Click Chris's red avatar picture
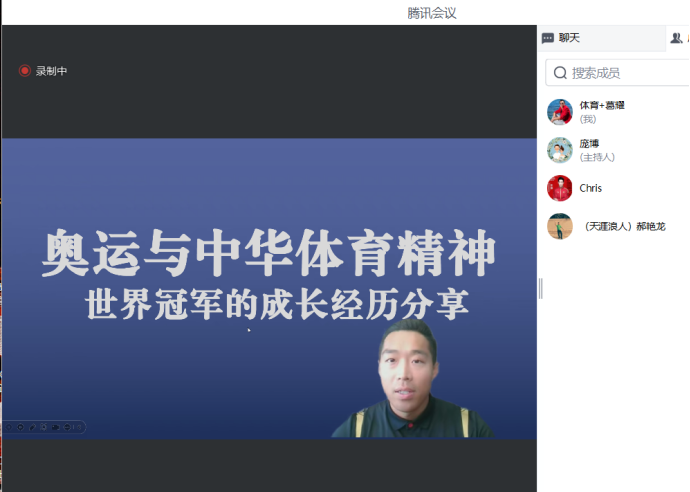This screenshot has height=492, width=690. 560,188
